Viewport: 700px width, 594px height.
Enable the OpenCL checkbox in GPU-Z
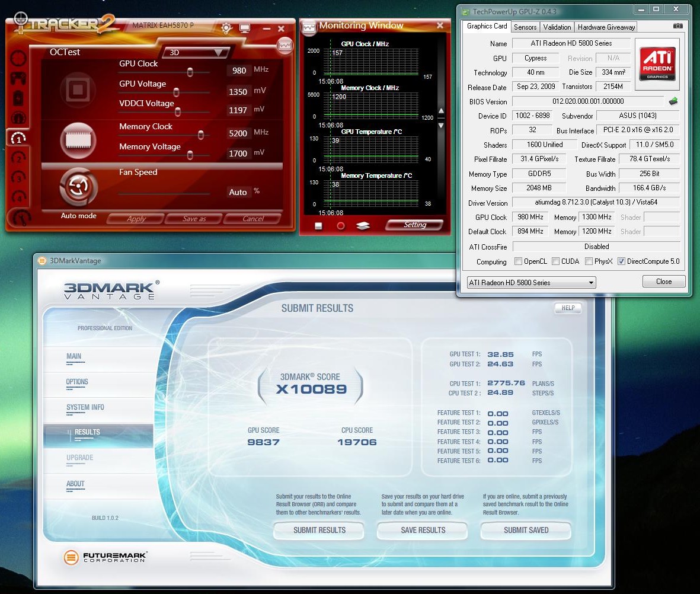click(x=518, y=261)
